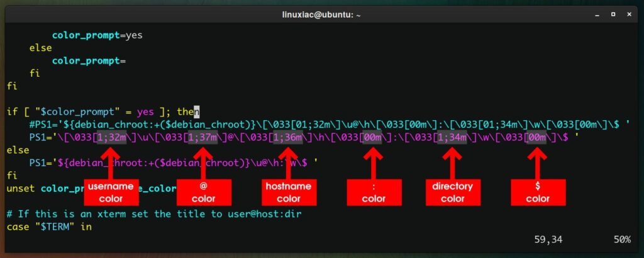Click the highlighted 1;34m color code

452,138
